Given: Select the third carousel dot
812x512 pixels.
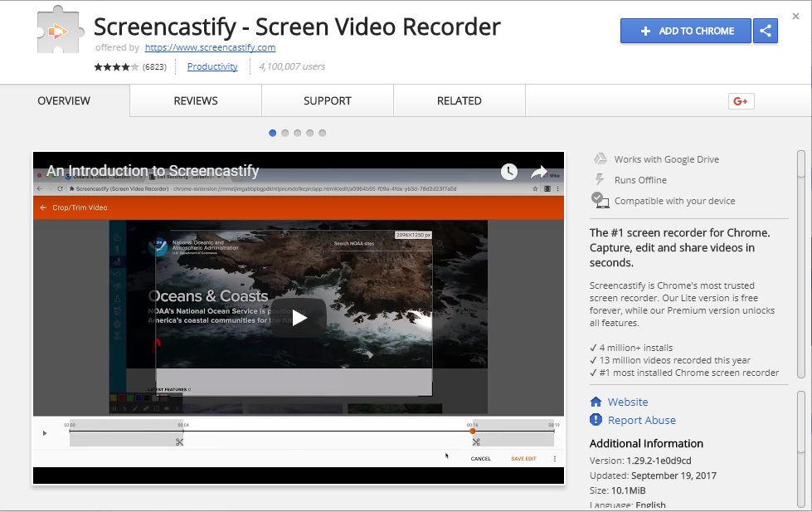Looking at the screenshot, I should click(x=297, y=133).
